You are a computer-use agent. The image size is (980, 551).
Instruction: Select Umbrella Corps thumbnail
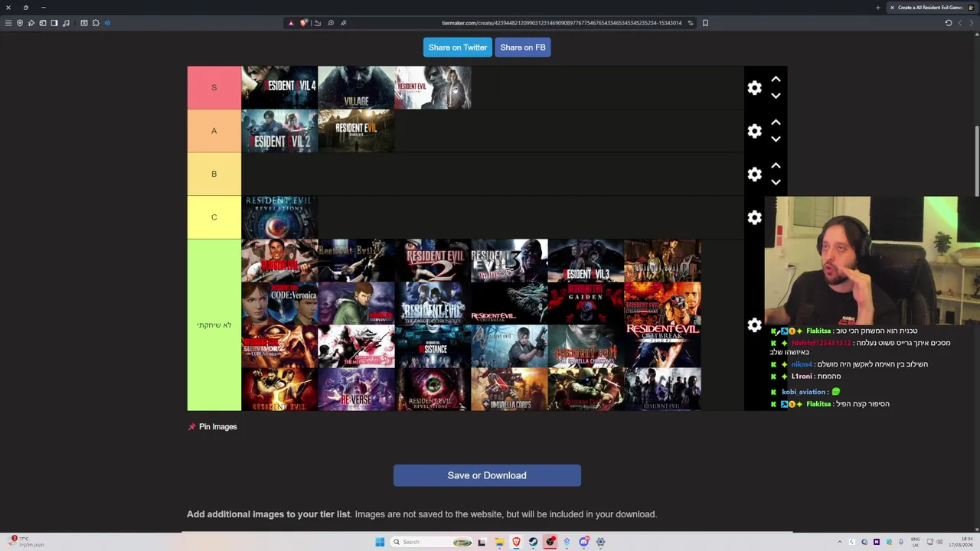tap(509, 390)
